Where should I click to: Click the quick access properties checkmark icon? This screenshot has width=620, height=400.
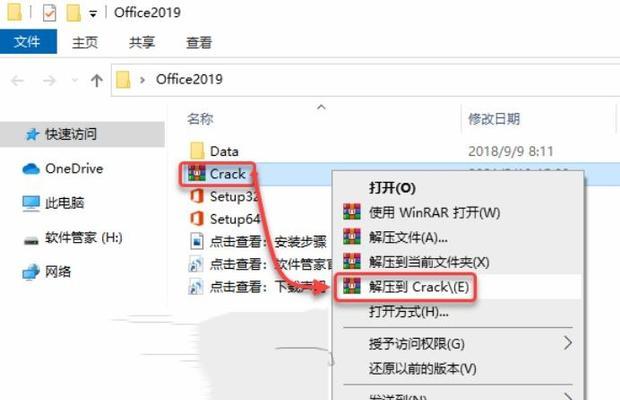coord(49,13)
